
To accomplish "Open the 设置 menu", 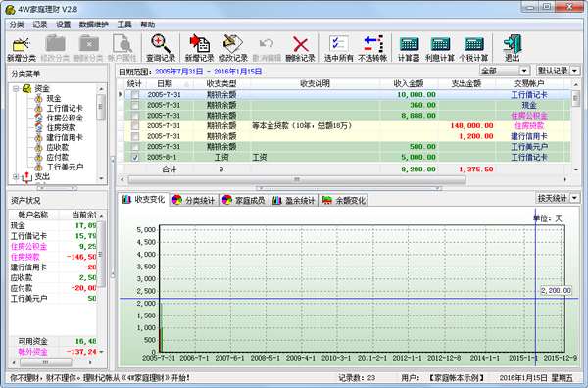I will [x=63, y=24].
